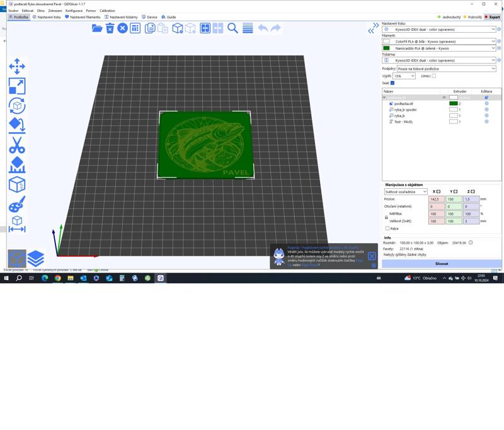Click Pozice X input field 142,5
This screenshot has height=430, width=504.
[x=436, y=199]
